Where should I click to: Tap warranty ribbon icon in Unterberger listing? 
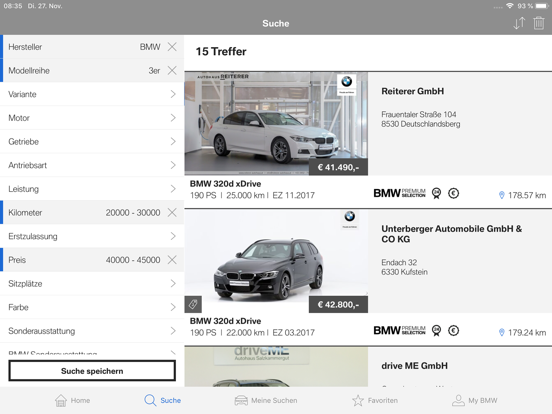point(437,331)
